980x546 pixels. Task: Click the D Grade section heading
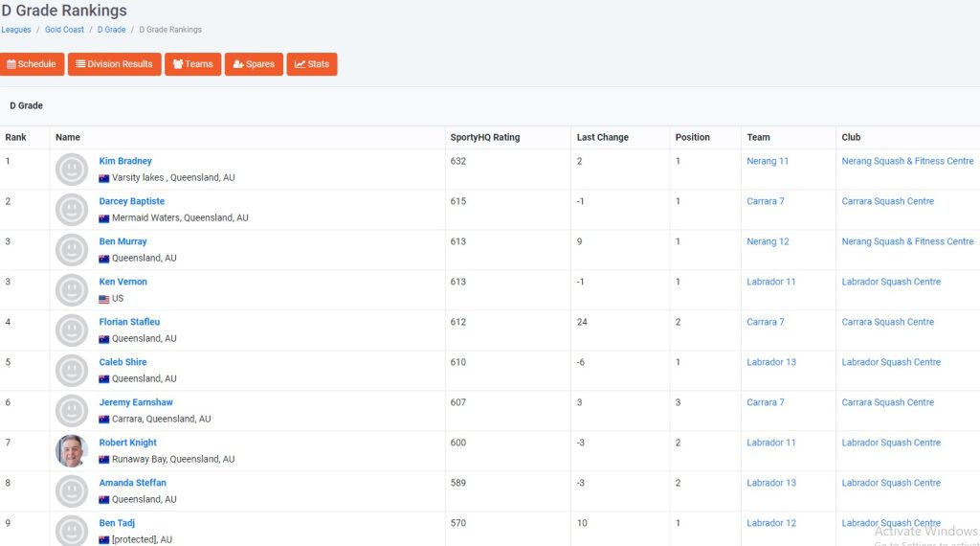tap(26, 105)
